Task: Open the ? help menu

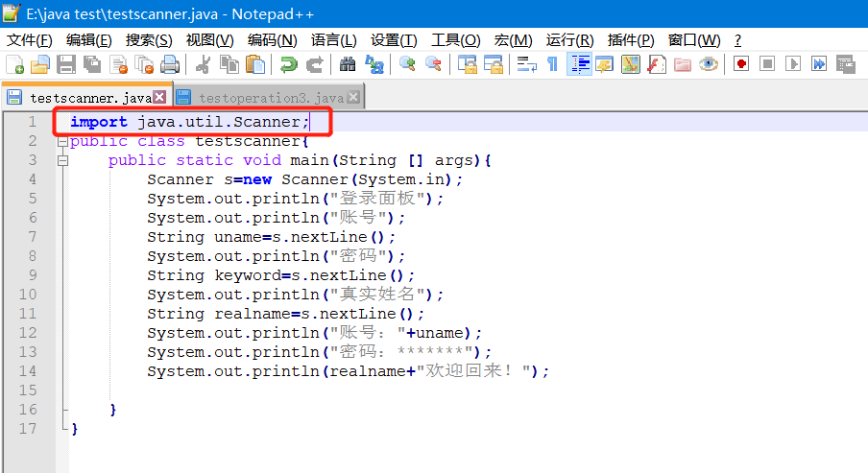Action: click(737, 40)
